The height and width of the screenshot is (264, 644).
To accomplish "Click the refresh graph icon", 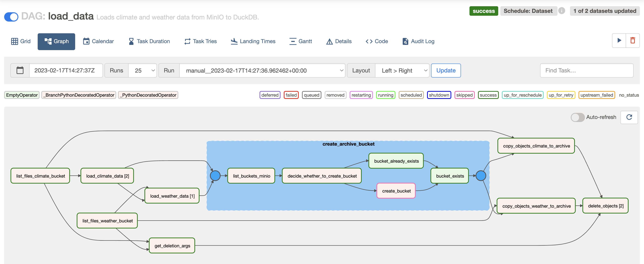I will click(629, 117).
